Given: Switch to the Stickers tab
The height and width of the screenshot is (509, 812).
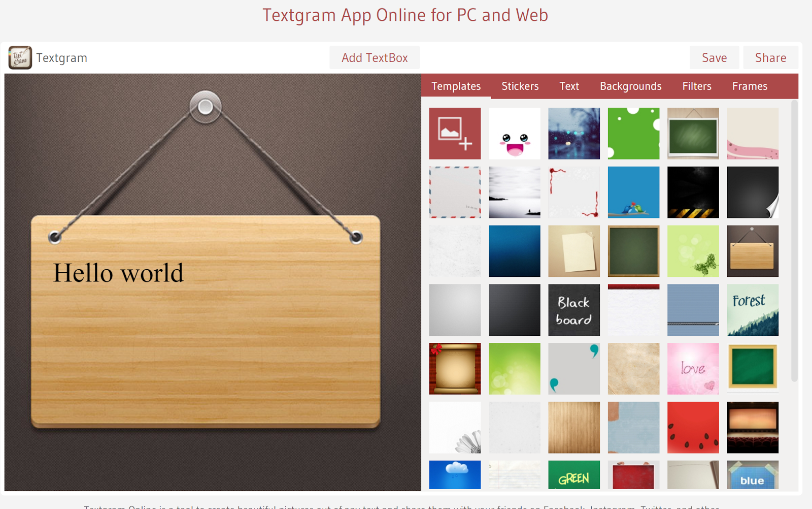Looking at the screenshot, I should pos(519,86).
